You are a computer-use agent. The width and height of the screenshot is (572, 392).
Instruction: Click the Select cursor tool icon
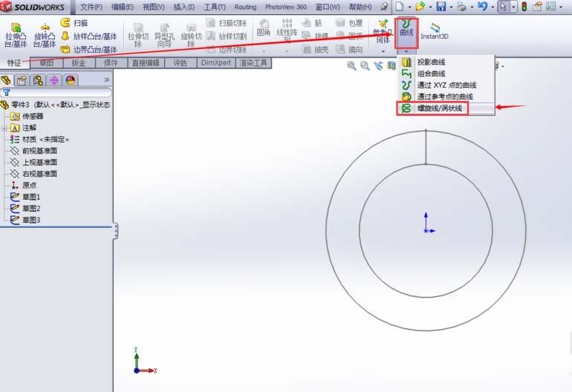504,6
